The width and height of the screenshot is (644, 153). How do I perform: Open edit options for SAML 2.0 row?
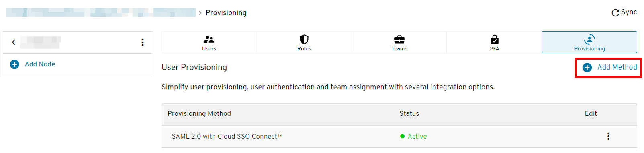pyautogui.click(x=608, y=136)
